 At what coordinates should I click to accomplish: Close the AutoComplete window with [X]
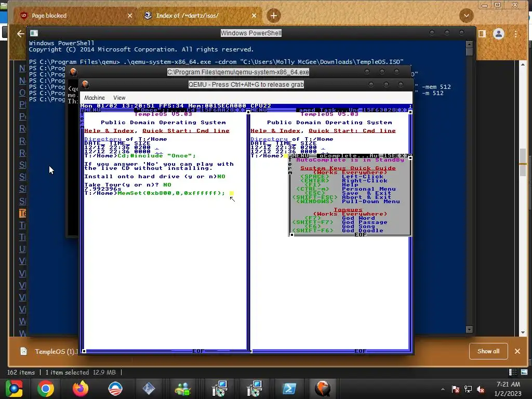(402, 156)
